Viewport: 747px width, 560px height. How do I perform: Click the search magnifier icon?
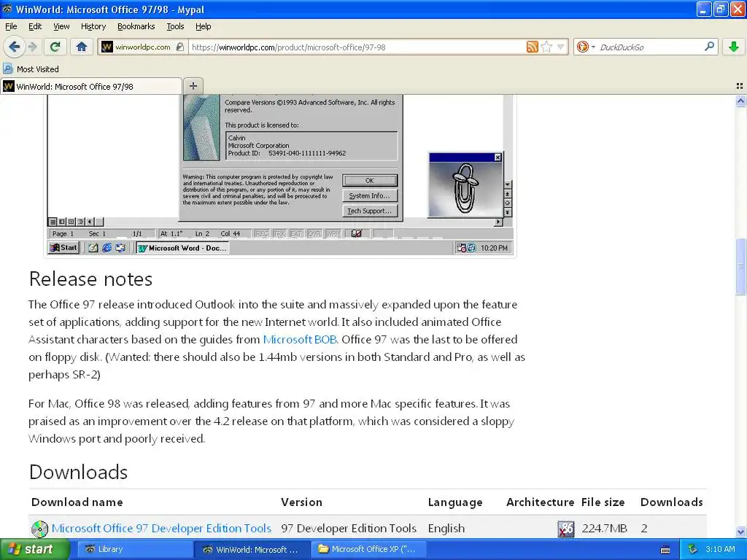(x=709, y=46)
